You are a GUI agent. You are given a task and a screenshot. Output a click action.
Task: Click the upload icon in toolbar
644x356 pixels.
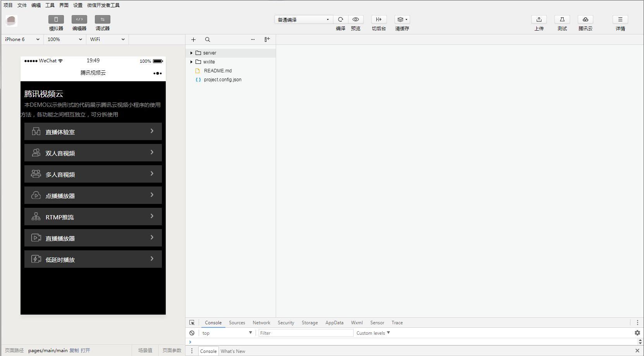coord(539,19)
